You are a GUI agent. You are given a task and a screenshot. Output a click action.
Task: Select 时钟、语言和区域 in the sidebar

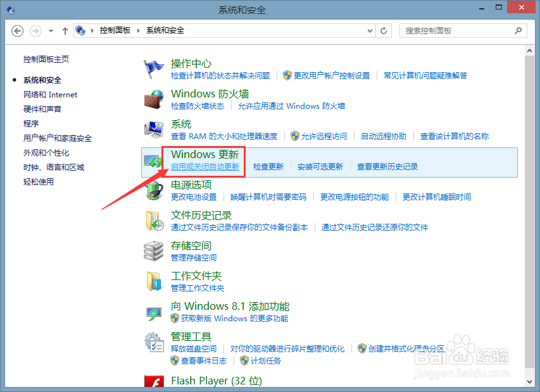pos(54,168)
